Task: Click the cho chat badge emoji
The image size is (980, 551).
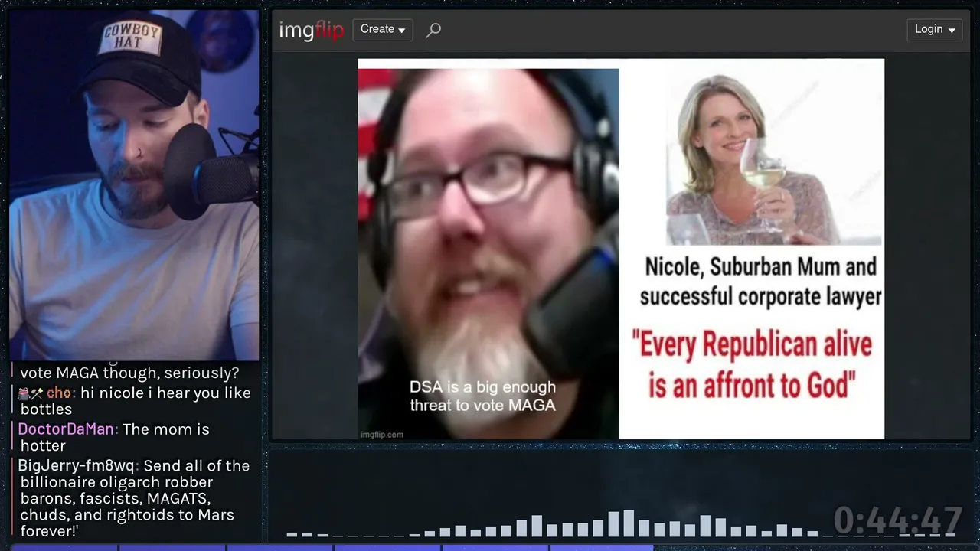Action: coord(31,393)
